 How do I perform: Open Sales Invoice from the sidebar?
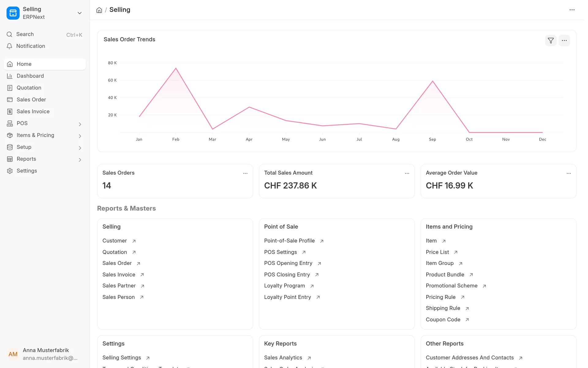[45, 112]
